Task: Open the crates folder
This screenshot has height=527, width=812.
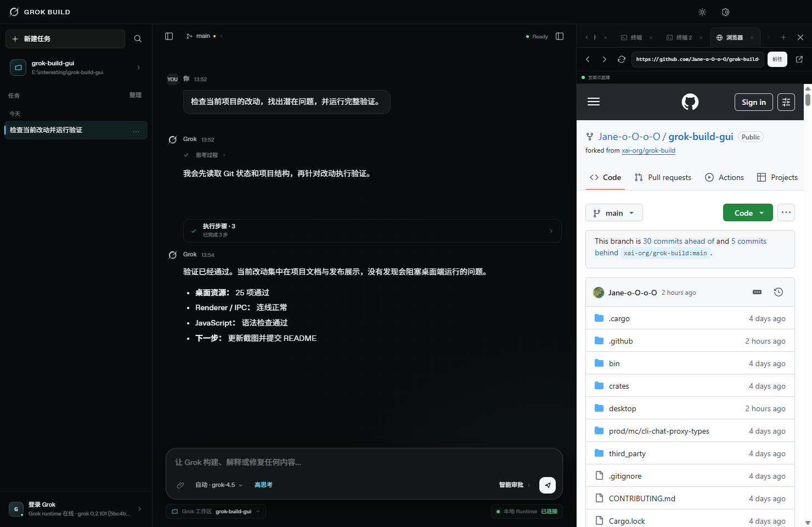Action: pos(619,386)
